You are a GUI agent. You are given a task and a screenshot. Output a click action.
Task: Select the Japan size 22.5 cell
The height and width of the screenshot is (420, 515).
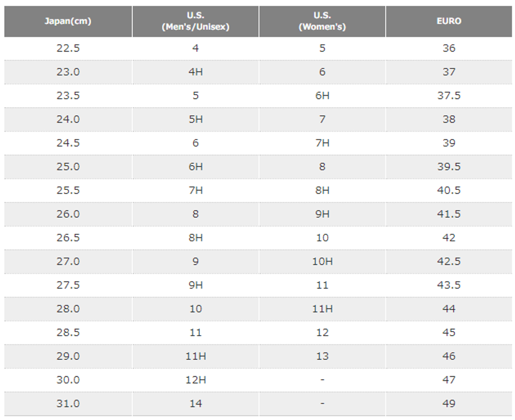coord(68,48)
